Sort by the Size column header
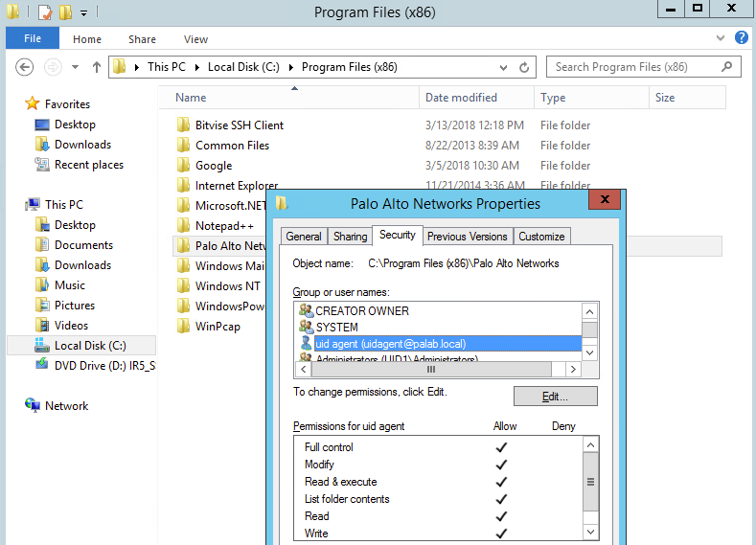The image size is (756, 545). [688, 98]
